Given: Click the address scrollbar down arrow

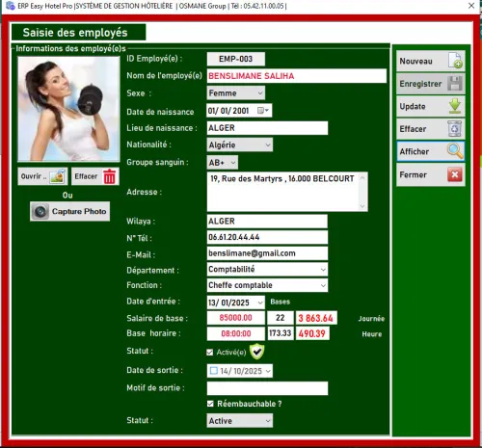Looking at the screenshot, I should click(x=362, y=206).
